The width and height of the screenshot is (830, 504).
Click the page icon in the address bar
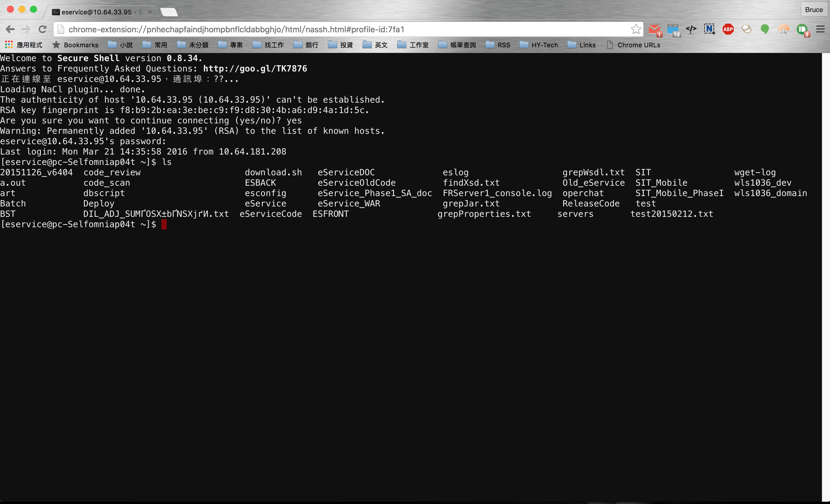(x=61, y=29)
